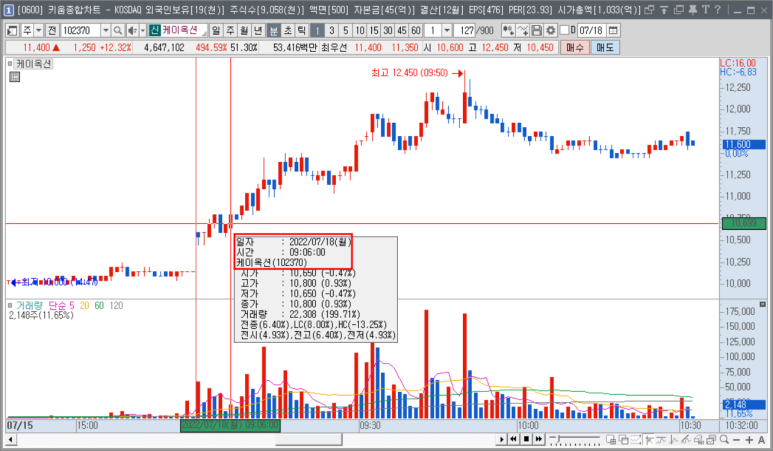Click the title bar copy window icon

[x=678, y=9]
